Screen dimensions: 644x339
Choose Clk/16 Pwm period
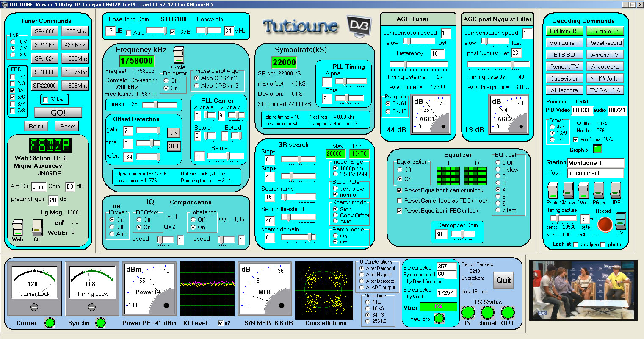point(388,111)
